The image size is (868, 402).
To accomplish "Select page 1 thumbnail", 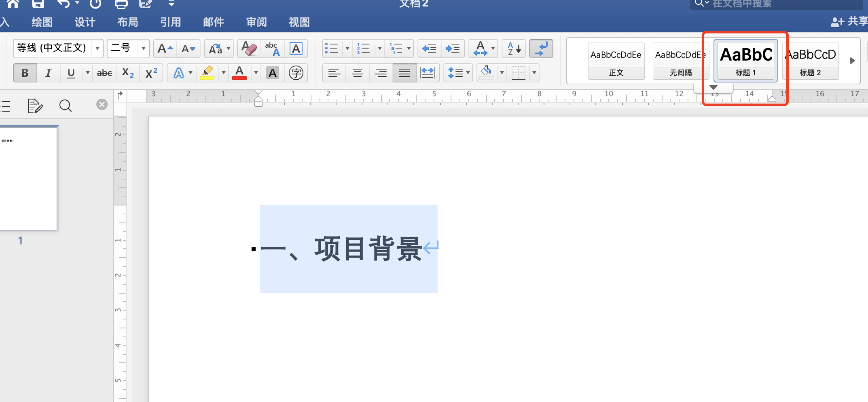I will (x=28, y=179).
